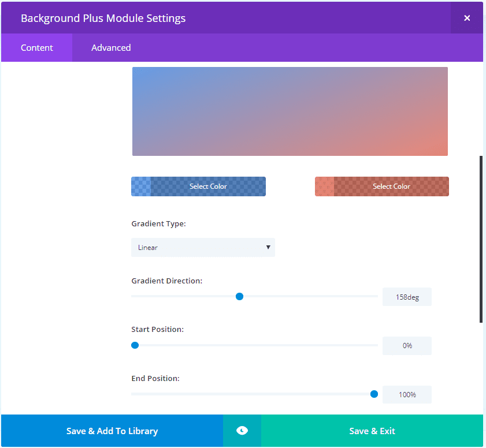
Task: Switch to the Content tab
Action: (x=37, y=48)
